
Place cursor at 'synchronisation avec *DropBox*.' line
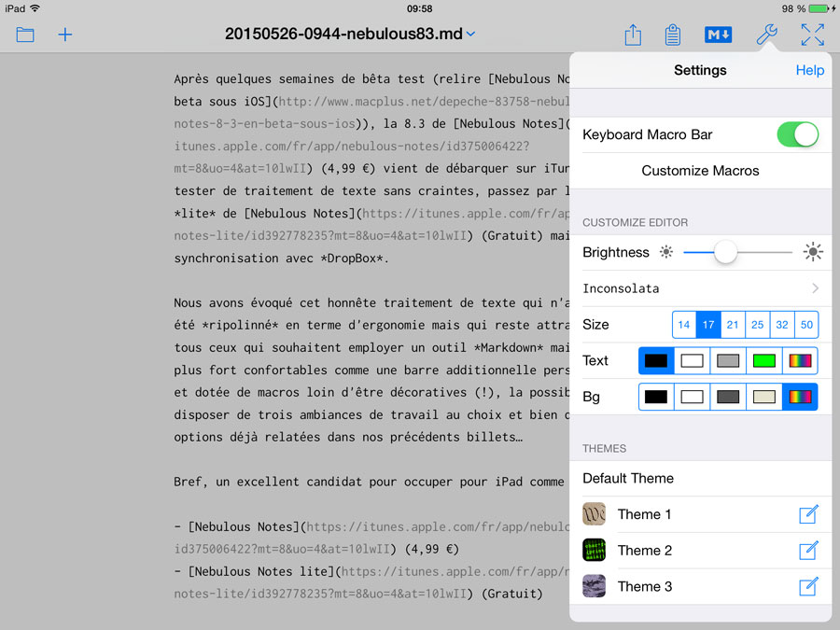point(281,259)
